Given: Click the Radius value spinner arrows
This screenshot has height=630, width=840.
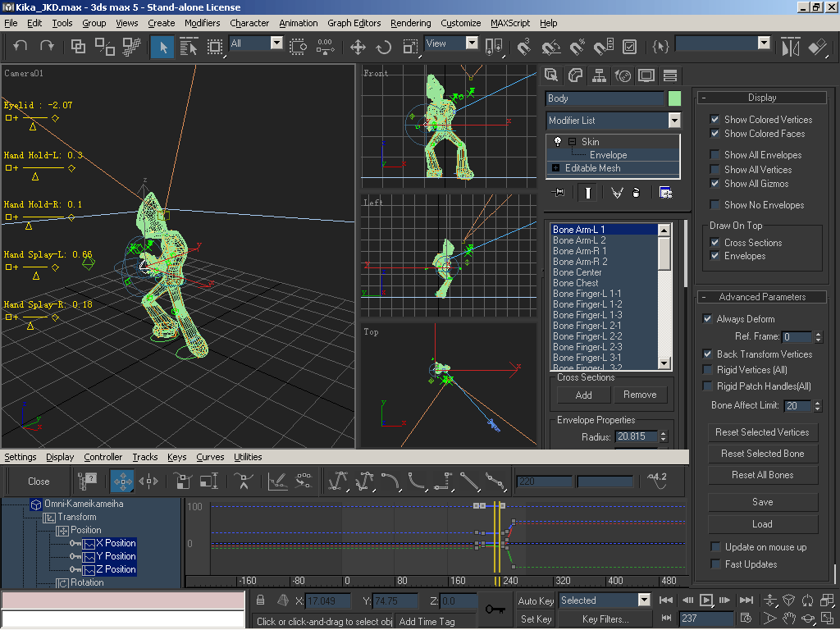Looking at the screenshot, I should pos(663,436).
